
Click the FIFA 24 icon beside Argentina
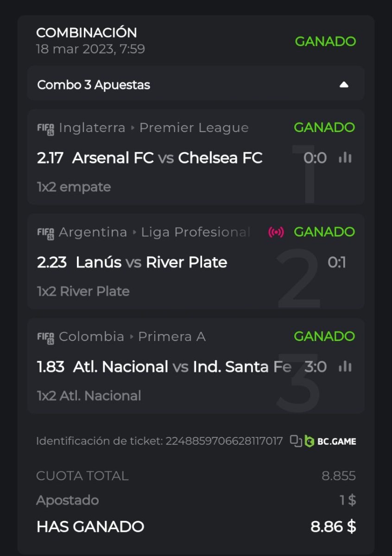pos(46,233)
